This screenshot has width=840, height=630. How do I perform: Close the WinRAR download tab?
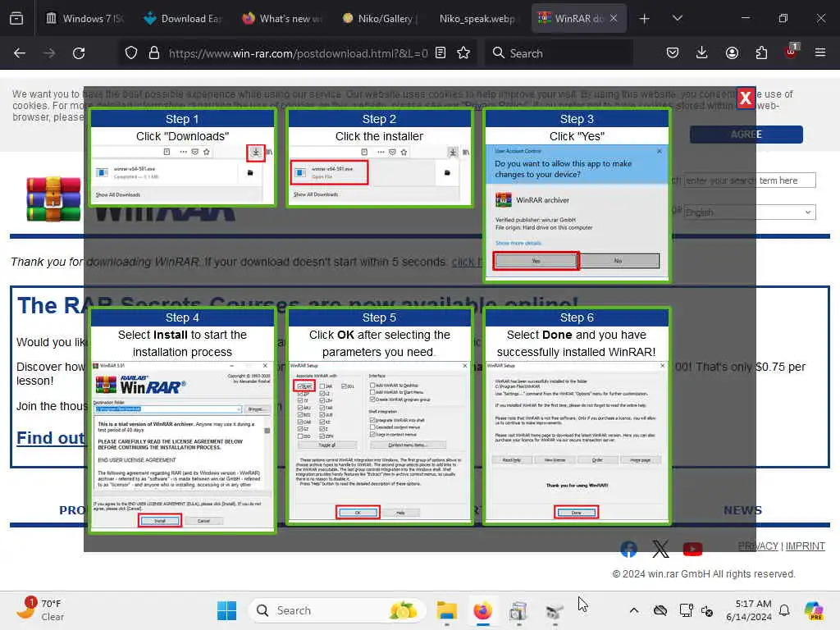click(614, 19)
